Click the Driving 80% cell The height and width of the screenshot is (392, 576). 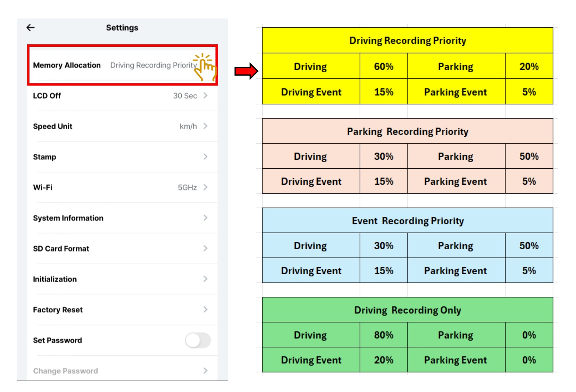(384, 335)
